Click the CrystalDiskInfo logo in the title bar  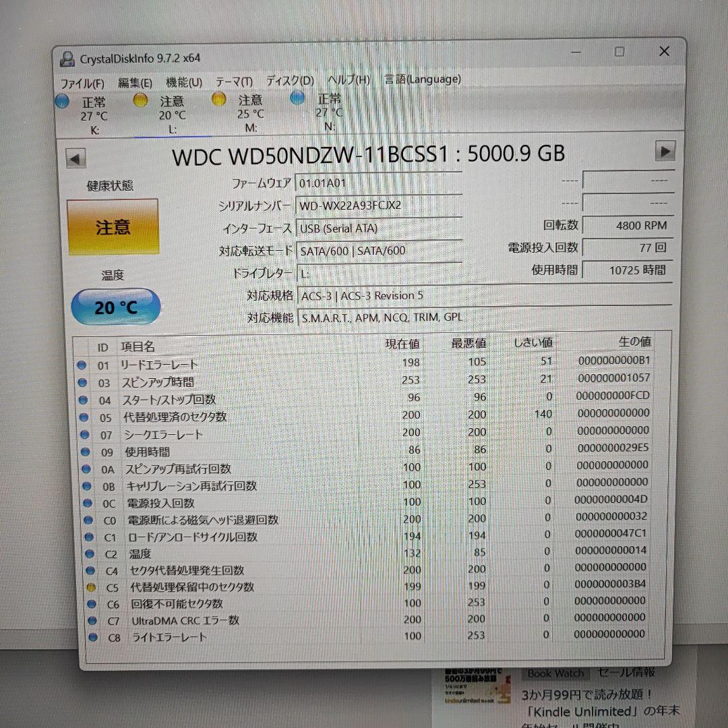click(67, 58)
